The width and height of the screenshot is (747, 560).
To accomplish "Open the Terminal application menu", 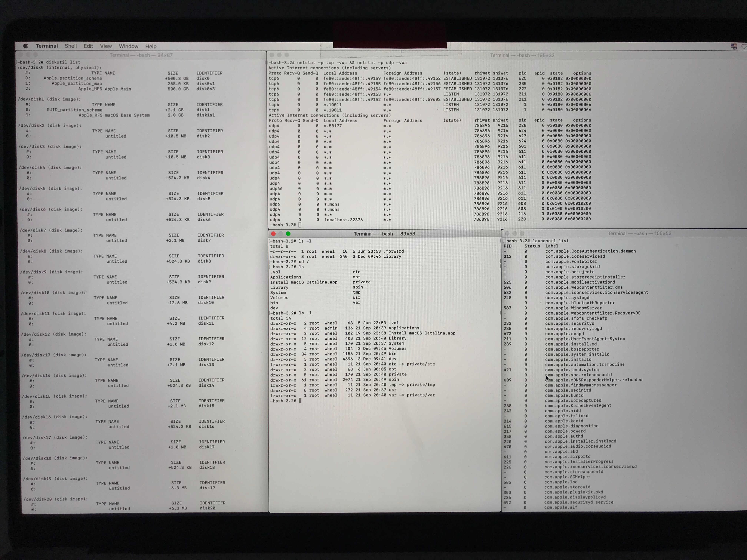I will click(47, 46).
